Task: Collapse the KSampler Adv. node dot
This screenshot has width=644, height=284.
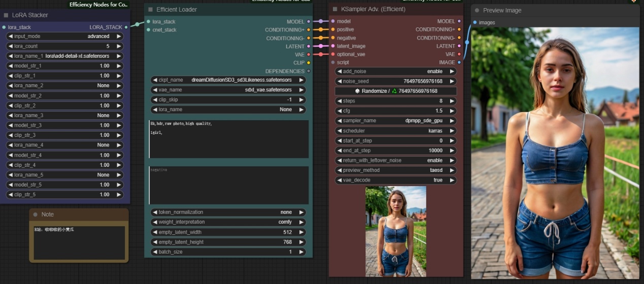Action: coord(335,9)
